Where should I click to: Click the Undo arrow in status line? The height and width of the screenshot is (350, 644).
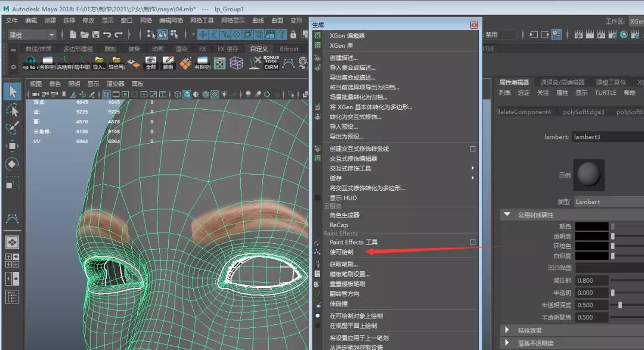[107, 35]
